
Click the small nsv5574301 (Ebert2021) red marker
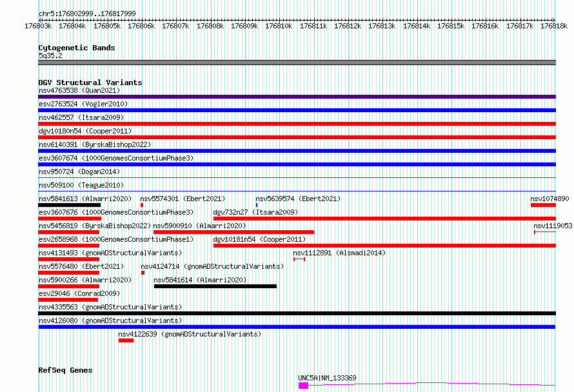(142, 205)
